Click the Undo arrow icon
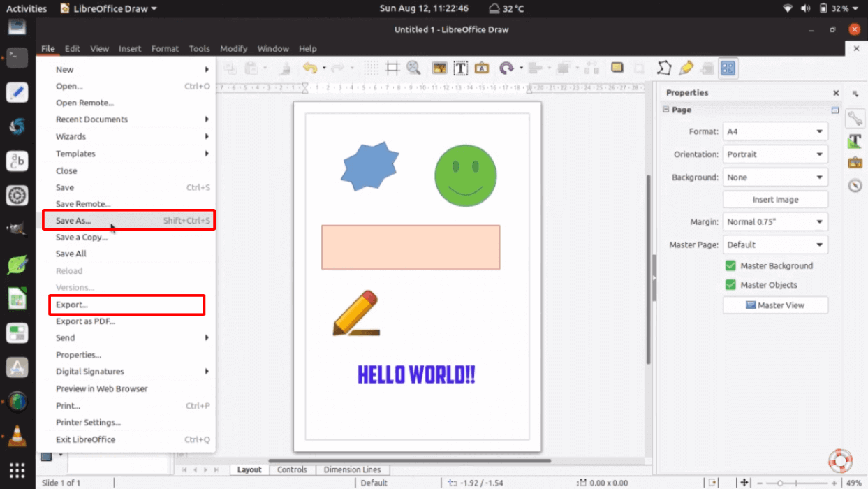This screenshot has width=868, height=489. tap(309, 68)
